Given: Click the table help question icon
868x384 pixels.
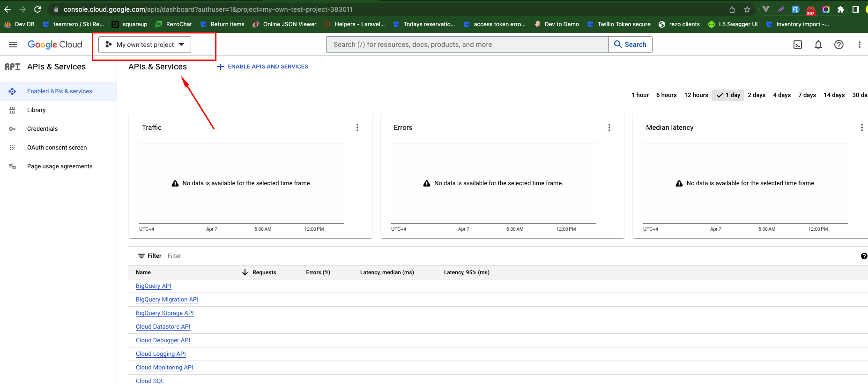Looking at the screenshot, I should [864, 256].
